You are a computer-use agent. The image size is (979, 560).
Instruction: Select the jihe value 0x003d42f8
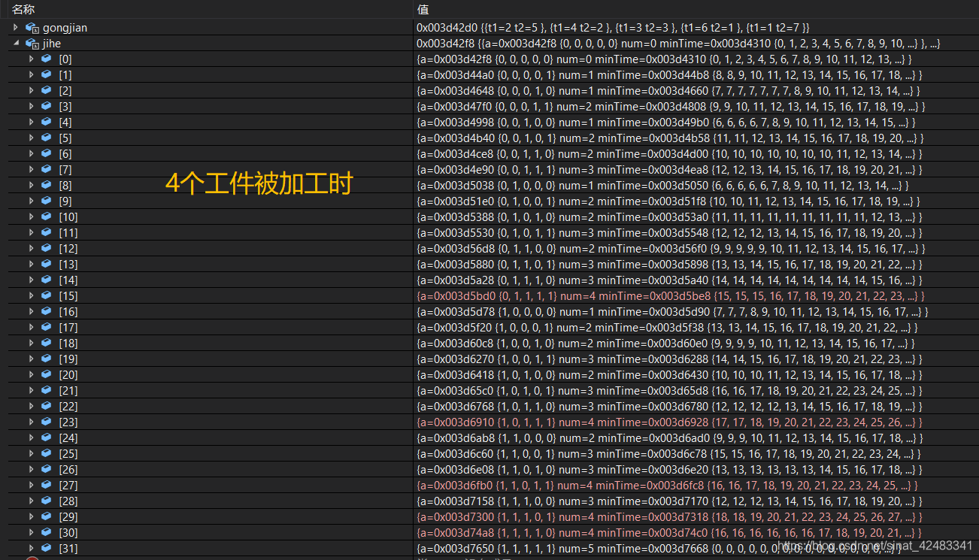tap(678, 44)
